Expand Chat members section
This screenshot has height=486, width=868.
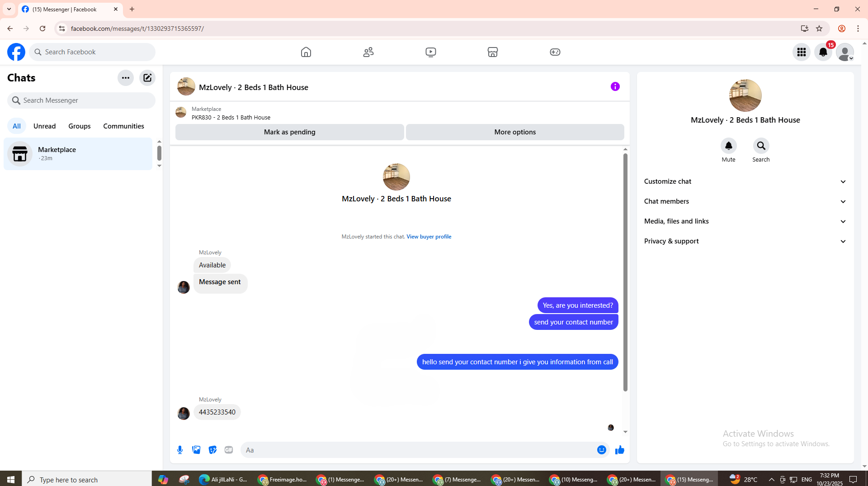pos(745,201)
